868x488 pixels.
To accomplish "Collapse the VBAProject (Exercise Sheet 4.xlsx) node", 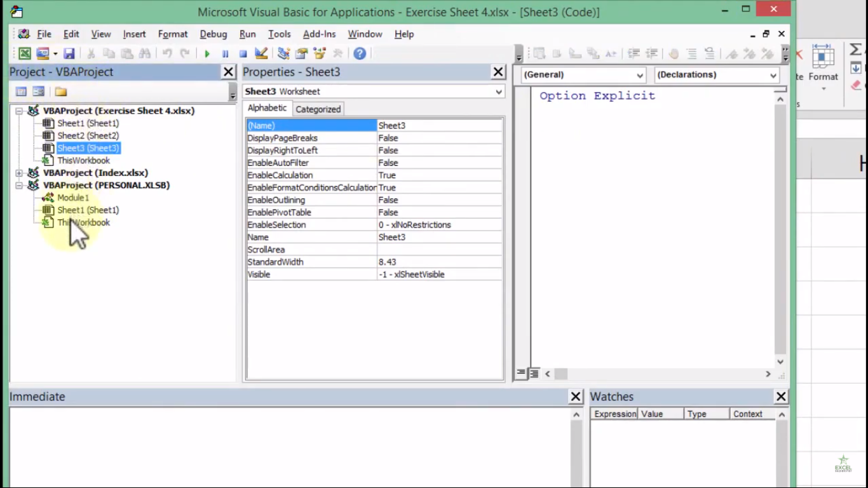I will 19,111.
